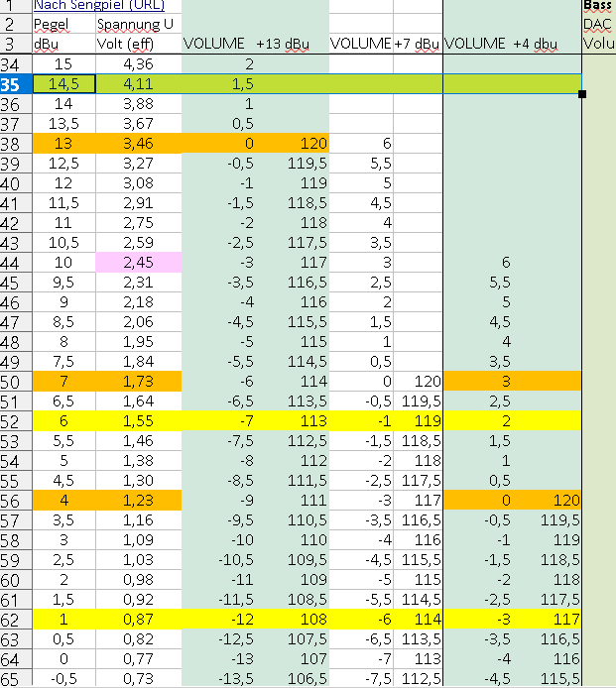Select the 109 cell in row 60

(292, 580)
